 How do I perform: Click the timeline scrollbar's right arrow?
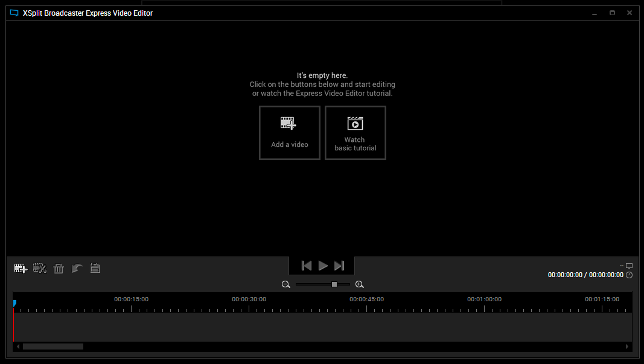pos(626,346)
